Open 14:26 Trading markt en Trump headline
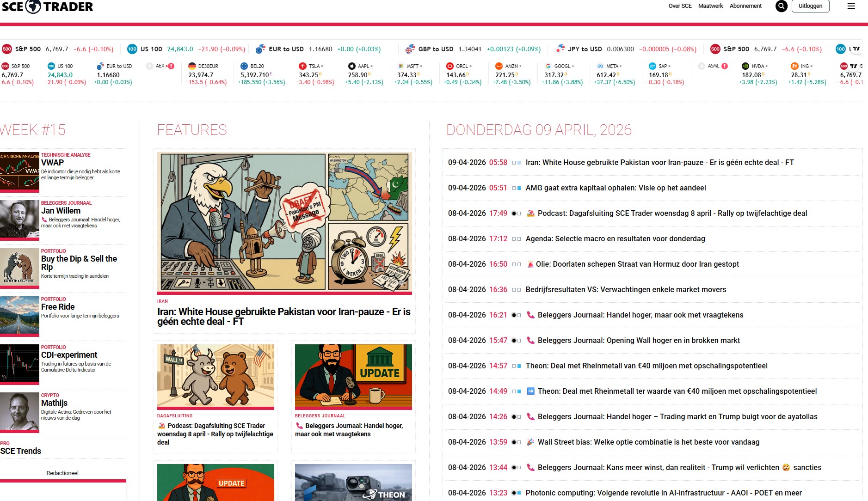This screenshot has height=501, width=868. click(677, 417)
